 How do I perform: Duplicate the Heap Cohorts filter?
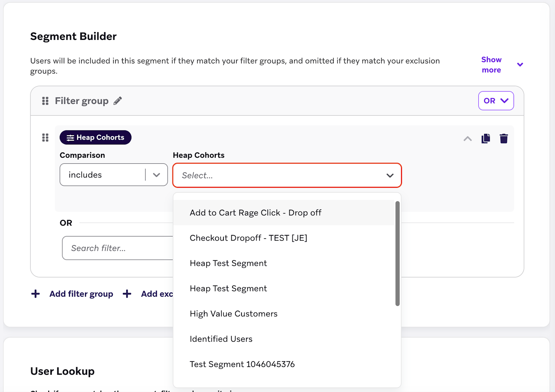click(486, 139)
